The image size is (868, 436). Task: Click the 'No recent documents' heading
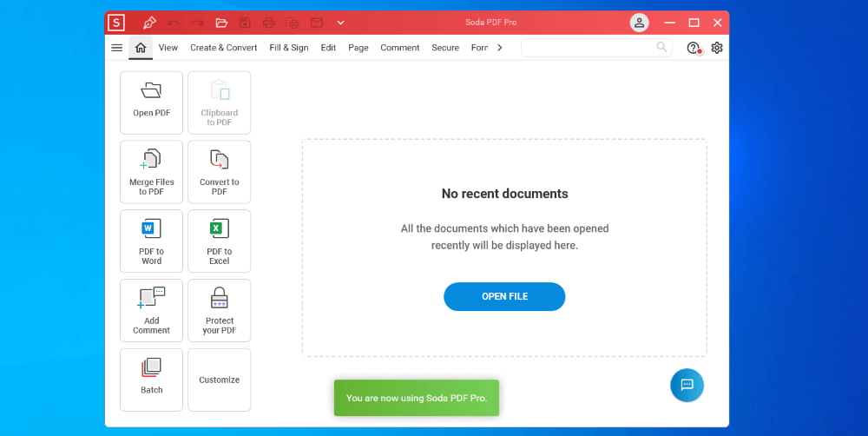(505, 194)
